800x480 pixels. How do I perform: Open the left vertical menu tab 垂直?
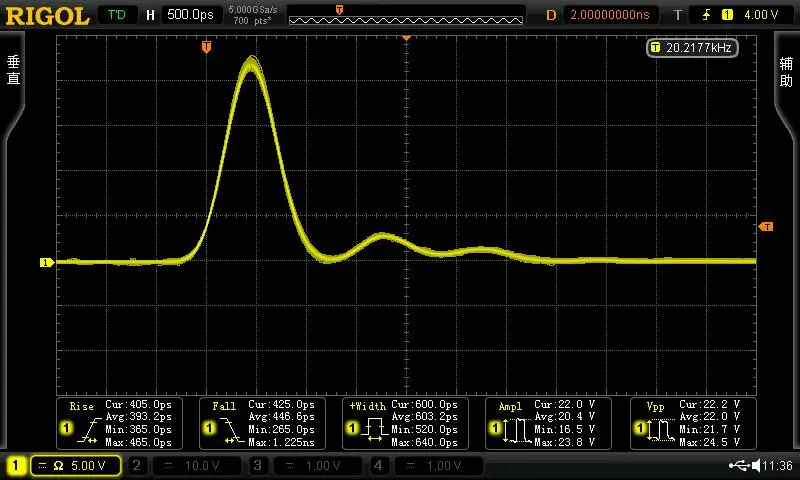pos(13,70)
